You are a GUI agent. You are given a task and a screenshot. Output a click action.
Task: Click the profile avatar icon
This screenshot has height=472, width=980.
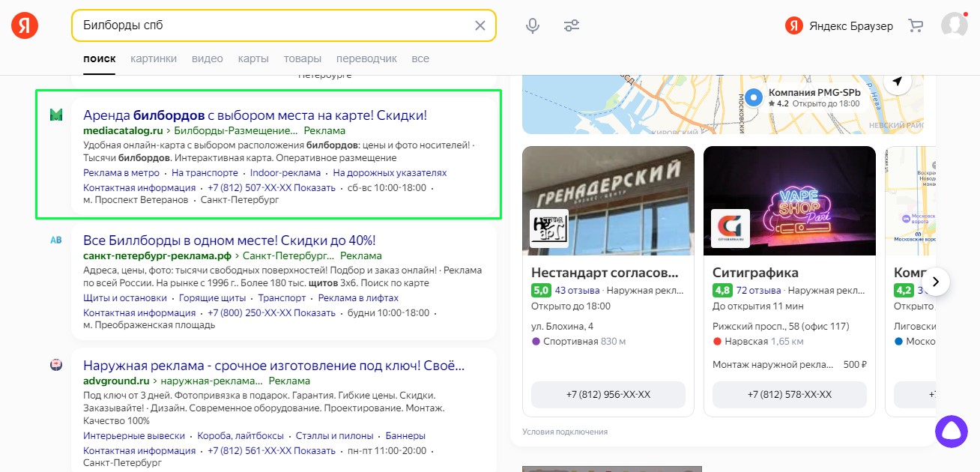tap(955, 25)
